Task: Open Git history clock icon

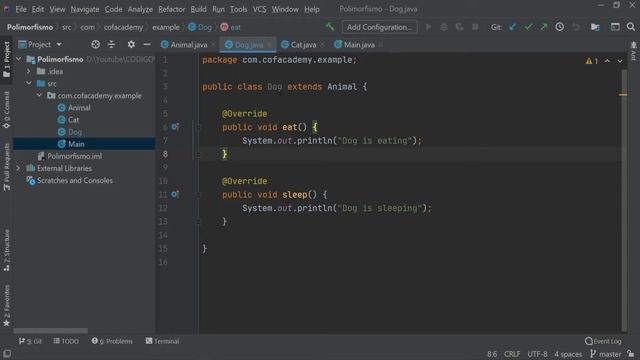Action: coord(560,27)
